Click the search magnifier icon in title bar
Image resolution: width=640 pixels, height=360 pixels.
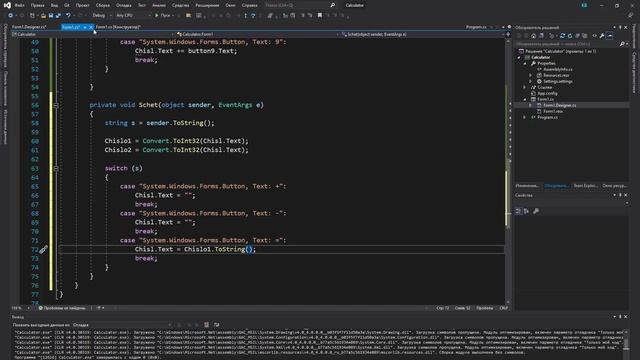(x=333, y=5)
